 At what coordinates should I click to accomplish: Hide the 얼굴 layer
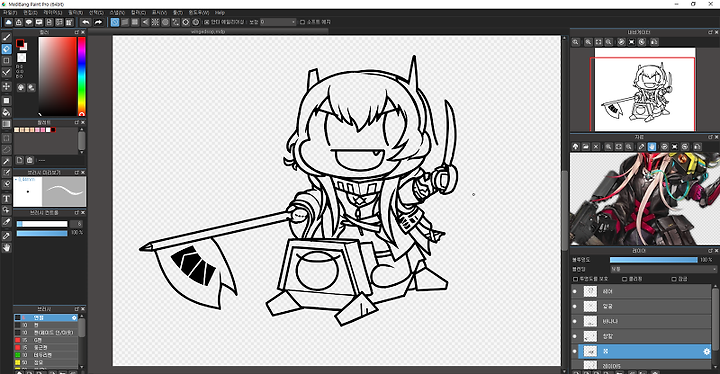coord(574,306)
